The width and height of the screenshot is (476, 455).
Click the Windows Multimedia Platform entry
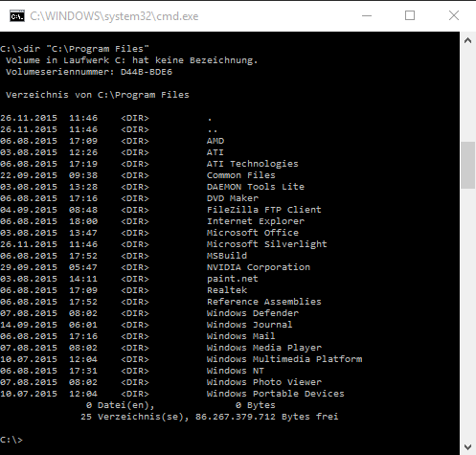(x=284, y=359)
